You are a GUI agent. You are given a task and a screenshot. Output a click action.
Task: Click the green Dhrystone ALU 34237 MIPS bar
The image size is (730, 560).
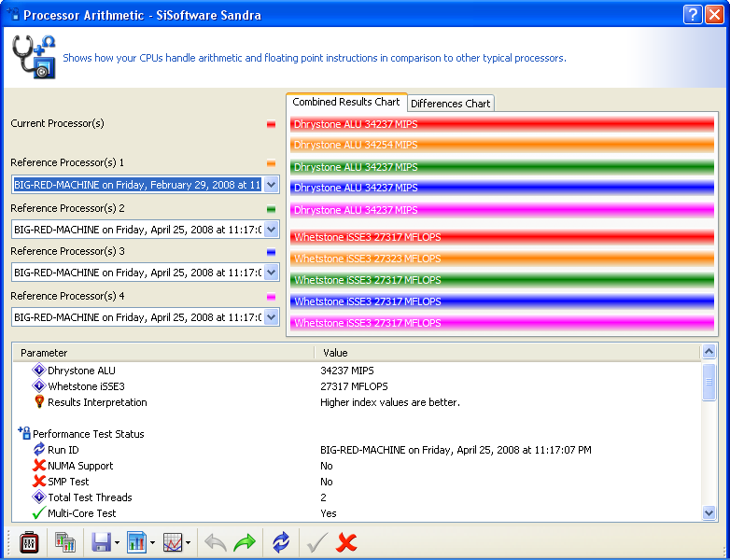(x=502, y=167)
